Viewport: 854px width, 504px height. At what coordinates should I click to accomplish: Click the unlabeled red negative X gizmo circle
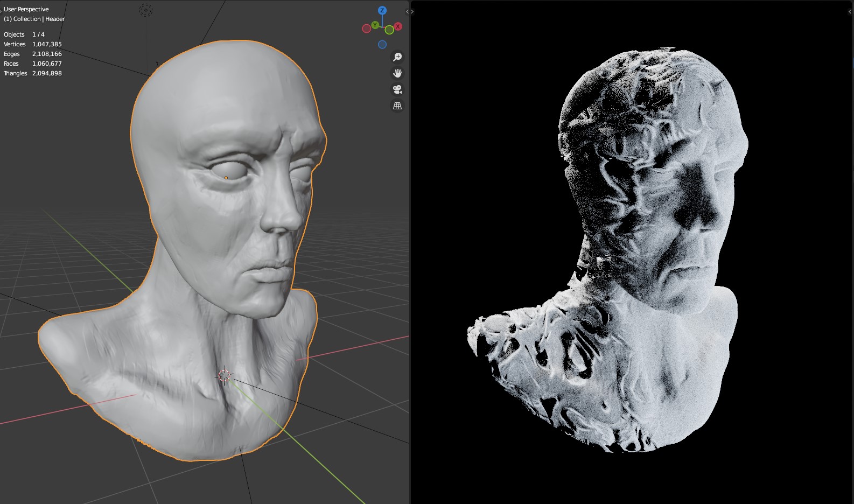367,29
